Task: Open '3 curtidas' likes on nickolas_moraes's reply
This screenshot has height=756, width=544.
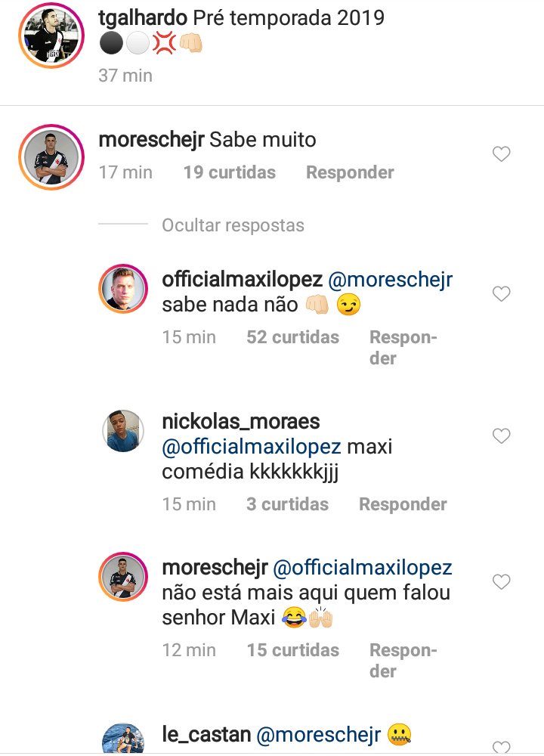Action: point(287,504)
